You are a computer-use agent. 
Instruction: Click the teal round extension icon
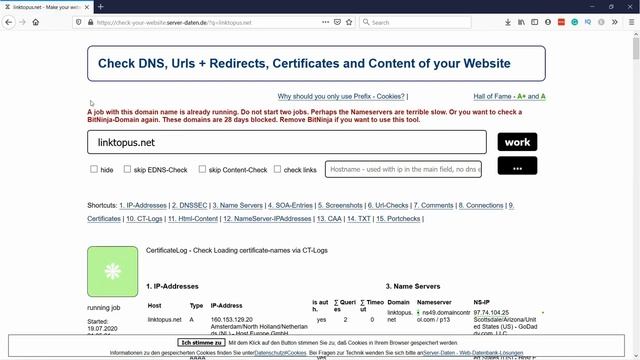(575, 22)
